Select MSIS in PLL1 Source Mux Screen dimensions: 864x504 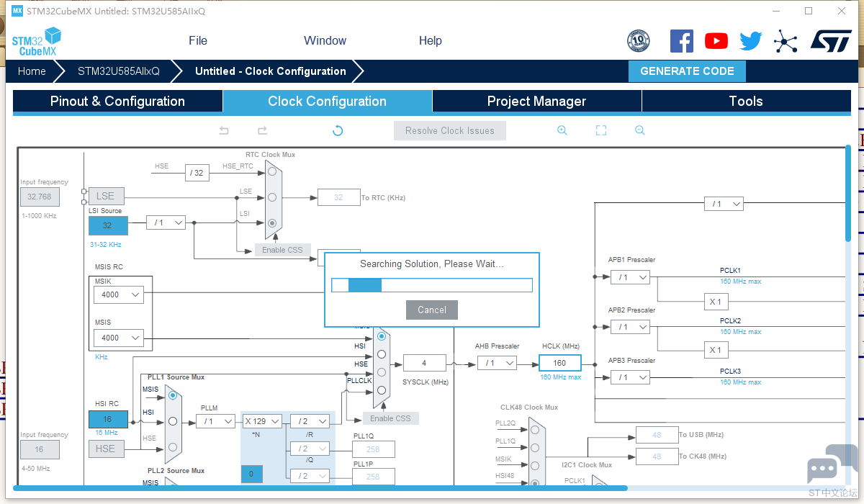point(172,395)
